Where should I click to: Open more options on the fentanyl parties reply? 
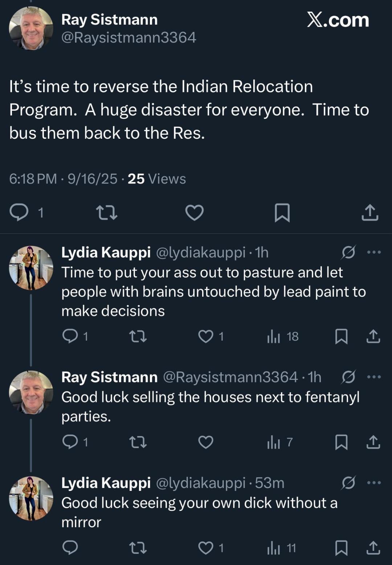point(374,377)
